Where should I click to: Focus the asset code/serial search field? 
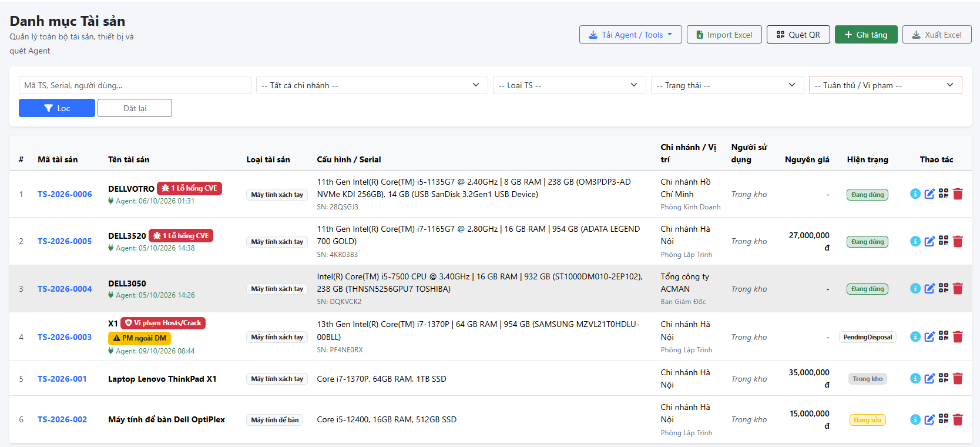tap(135, 85)
